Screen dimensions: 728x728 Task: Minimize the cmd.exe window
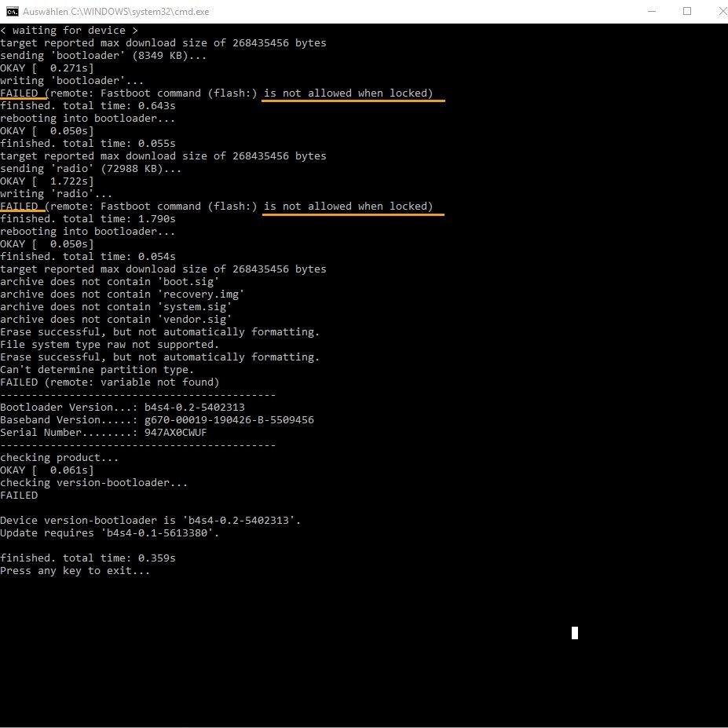pyautogui.click(x=652, y=11)
